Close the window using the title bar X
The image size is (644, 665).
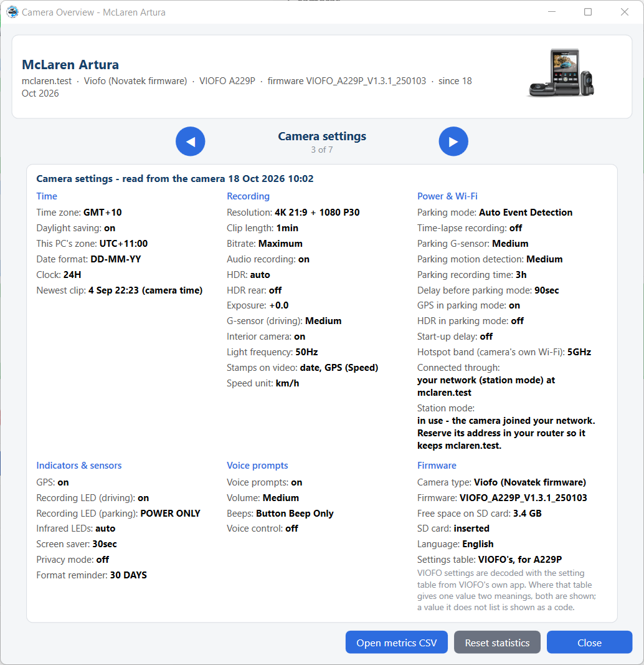point(625,12)
